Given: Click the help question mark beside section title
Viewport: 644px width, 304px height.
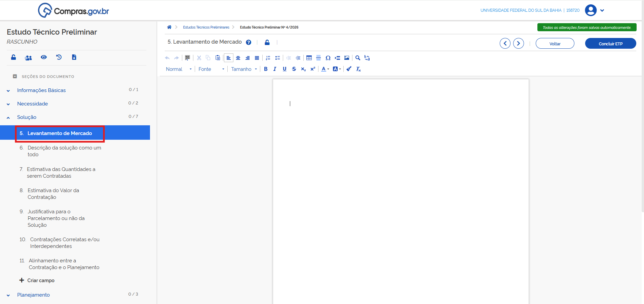Looking at the screenshot, I should 249,42.
